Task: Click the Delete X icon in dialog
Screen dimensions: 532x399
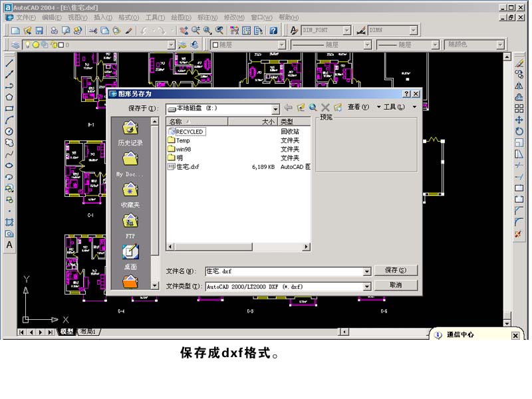Action: (325, 108)
